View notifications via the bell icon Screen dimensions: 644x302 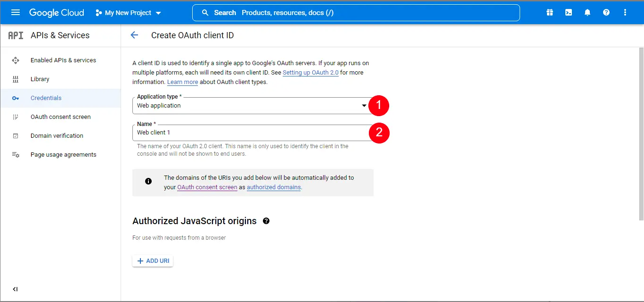[x=587, y=12]
